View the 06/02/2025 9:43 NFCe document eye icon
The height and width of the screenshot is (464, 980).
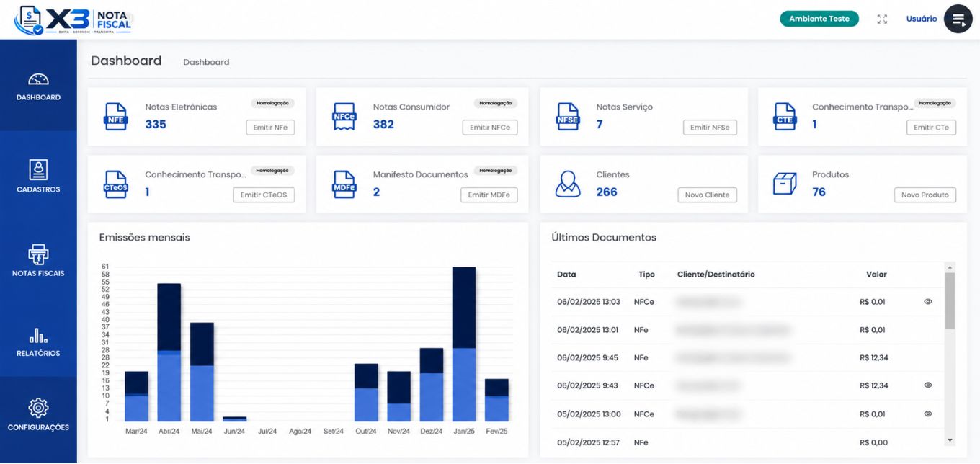click(x=928, y=385)
